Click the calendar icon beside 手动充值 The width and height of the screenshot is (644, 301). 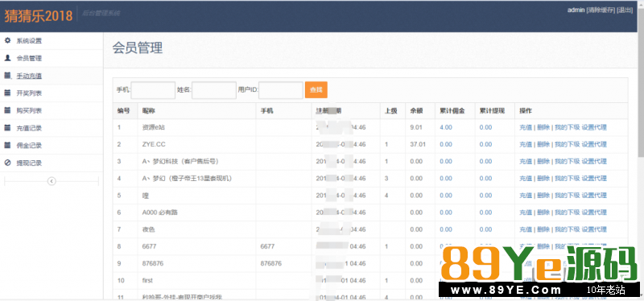(7, 76)
